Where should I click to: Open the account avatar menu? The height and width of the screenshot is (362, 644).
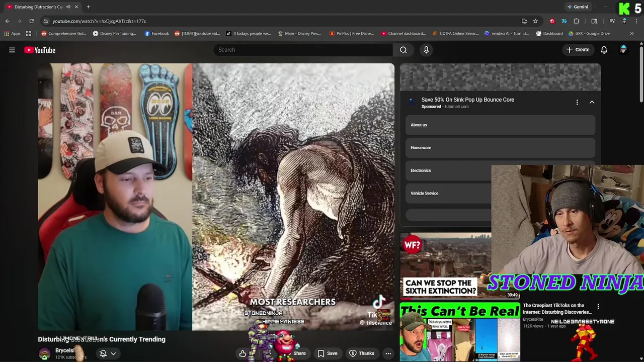(x=623, y=50)
